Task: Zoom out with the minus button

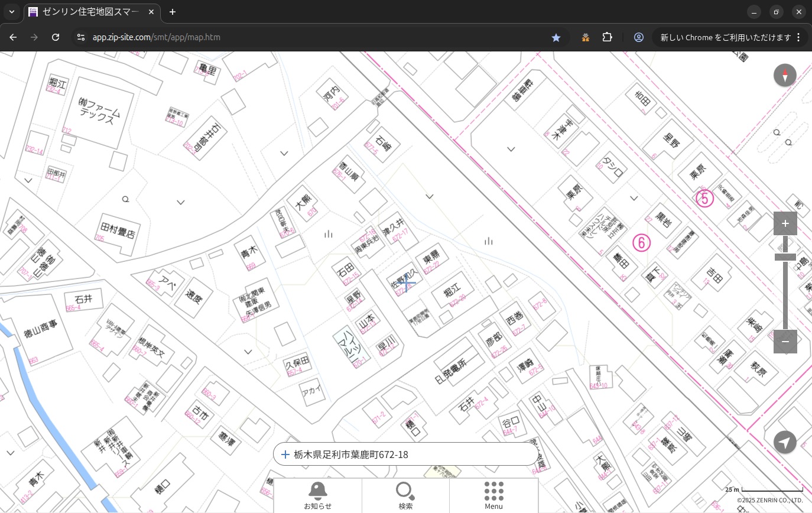Action: coord(785,342)
